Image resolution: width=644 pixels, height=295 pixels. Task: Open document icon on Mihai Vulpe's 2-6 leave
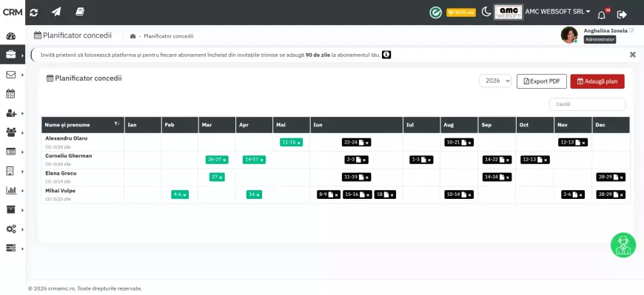(x=574, y=195)
